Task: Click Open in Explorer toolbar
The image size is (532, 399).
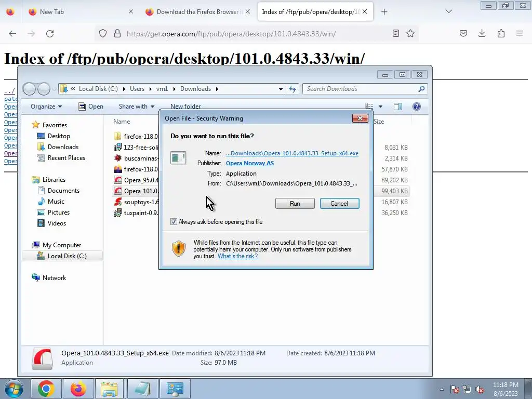Action: 91,107
